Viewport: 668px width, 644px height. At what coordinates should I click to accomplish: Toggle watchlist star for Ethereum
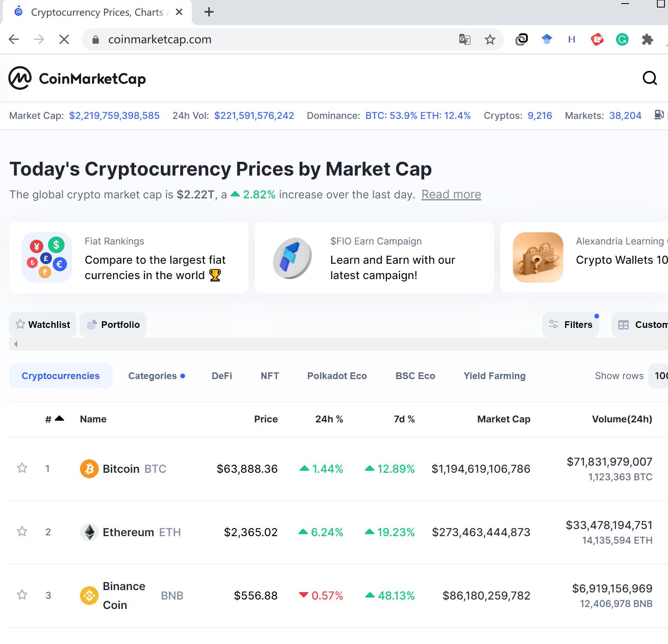pos(22,532)
